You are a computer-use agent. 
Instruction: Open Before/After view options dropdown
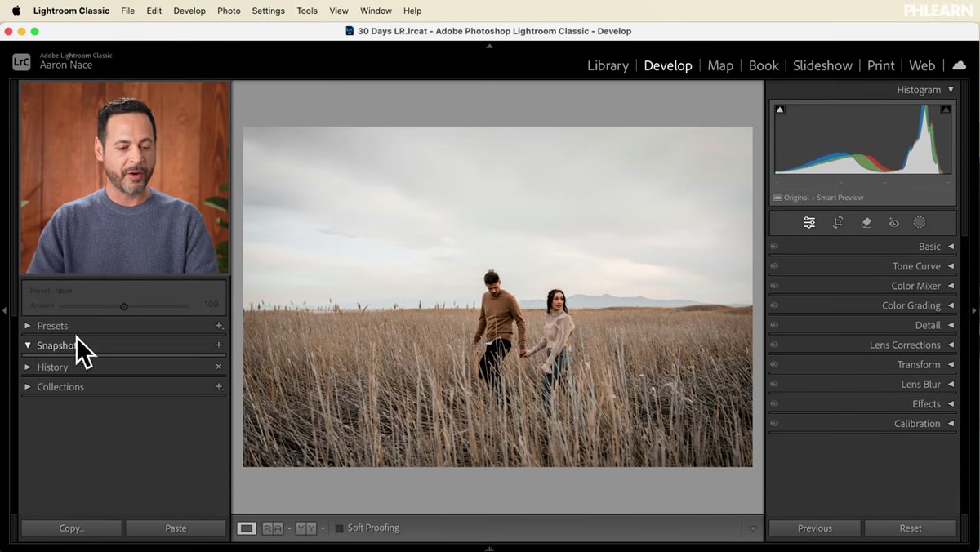(323, 528)
